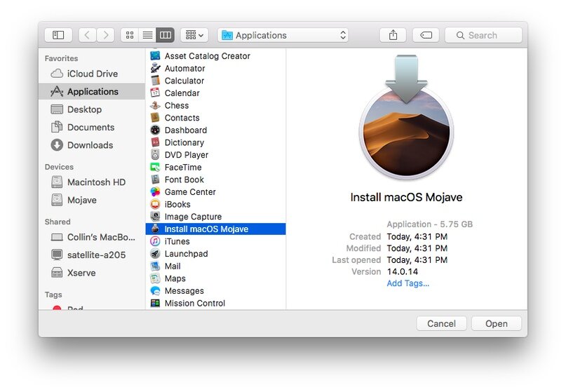This screenshot has width=566, height=392.
Task: Open Desktop from the sidebar
Action: click(92, 109)
